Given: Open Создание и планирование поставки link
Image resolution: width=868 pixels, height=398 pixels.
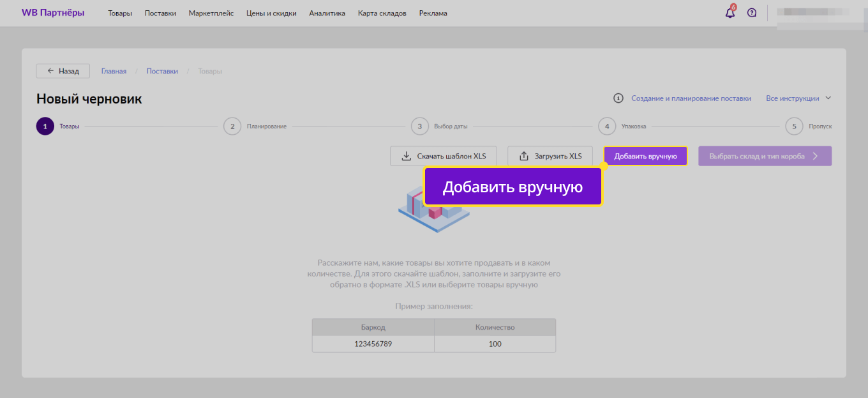Looking at the screenshot, I should click(x=691, y=98).
